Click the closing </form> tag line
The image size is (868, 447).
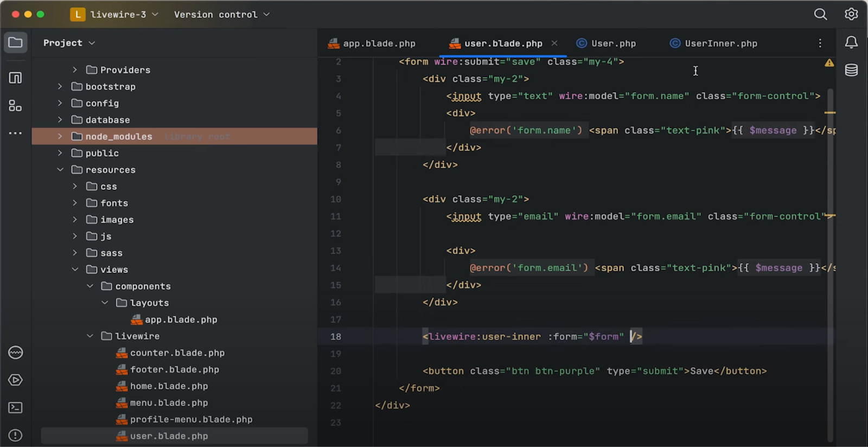(x=419, y=388)
